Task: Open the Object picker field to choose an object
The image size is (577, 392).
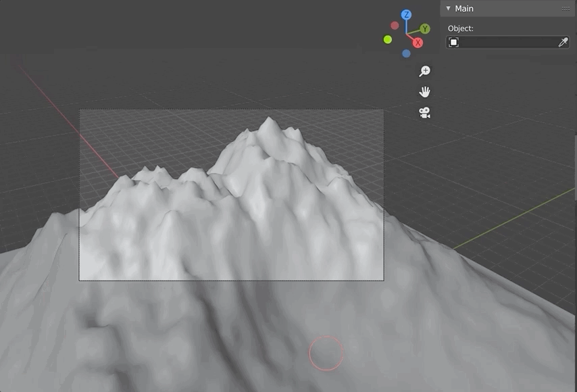Action: point(506,42)
